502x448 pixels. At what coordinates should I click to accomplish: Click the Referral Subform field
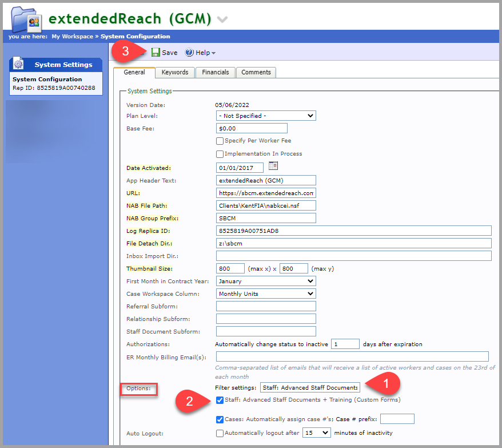coord(266,306)
